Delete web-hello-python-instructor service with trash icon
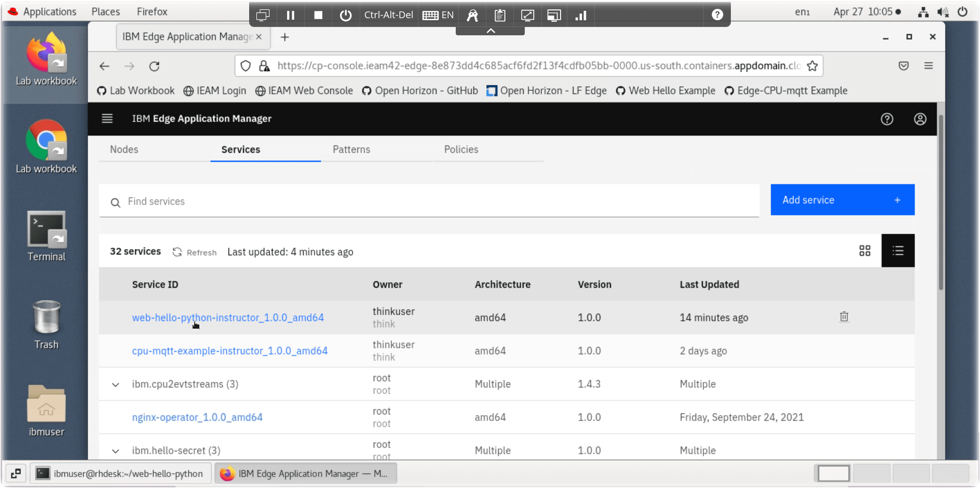The image size is (980, 488). point(845,317)
